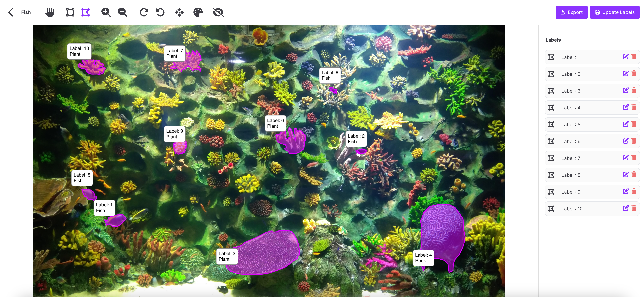Select the polygon annotation tool

[86, 12]
